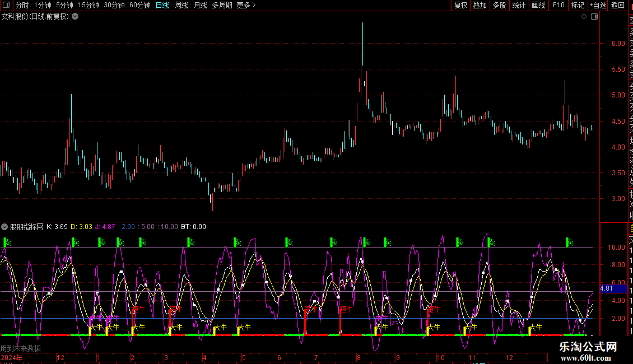Screen dimensions: 633x364
Task: Click the diamond icon at chart top right
Action: [x=584, y=17]
